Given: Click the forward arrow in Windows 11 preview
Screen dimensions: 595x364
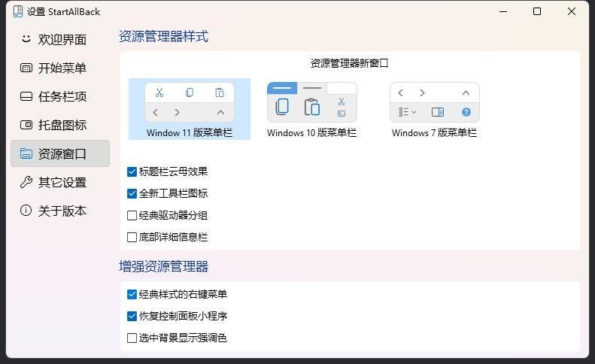Looking at the screenshot, I should (177, 112).
